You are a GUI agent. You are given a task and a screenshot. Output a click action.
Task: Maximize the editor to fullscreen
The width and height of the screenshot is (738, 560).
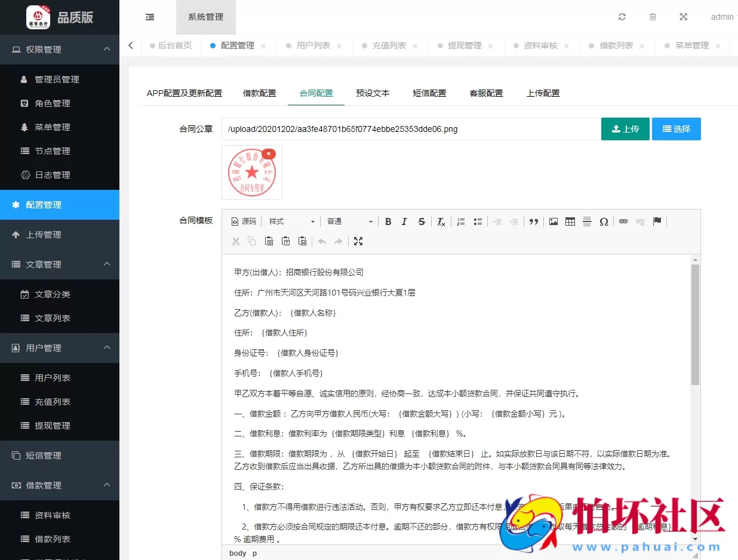pyautogui.click(x=358, y=241)
